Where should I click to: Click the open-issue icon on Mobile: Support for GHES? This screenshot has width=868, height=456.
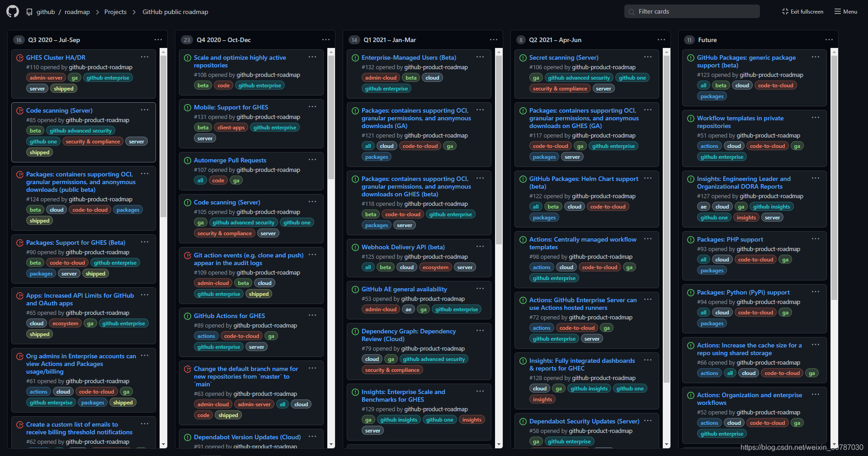click(x=188, y=108)
